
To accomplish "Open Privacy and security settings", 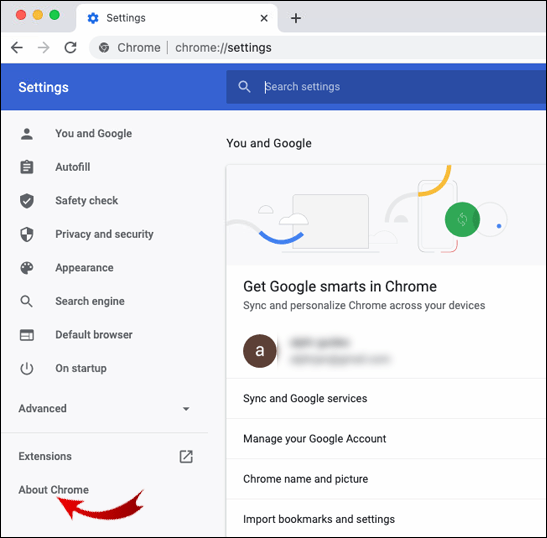I will [x=104, y=234].
